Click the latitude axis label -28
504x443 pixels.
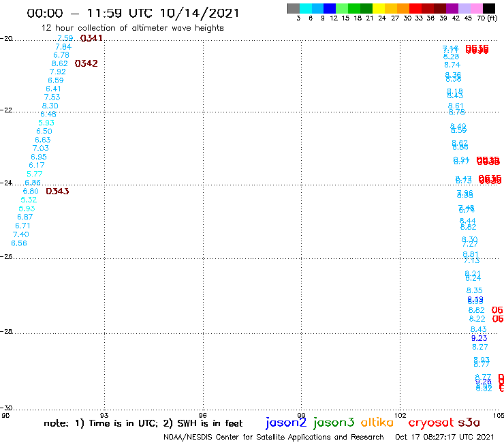(6, 331)
